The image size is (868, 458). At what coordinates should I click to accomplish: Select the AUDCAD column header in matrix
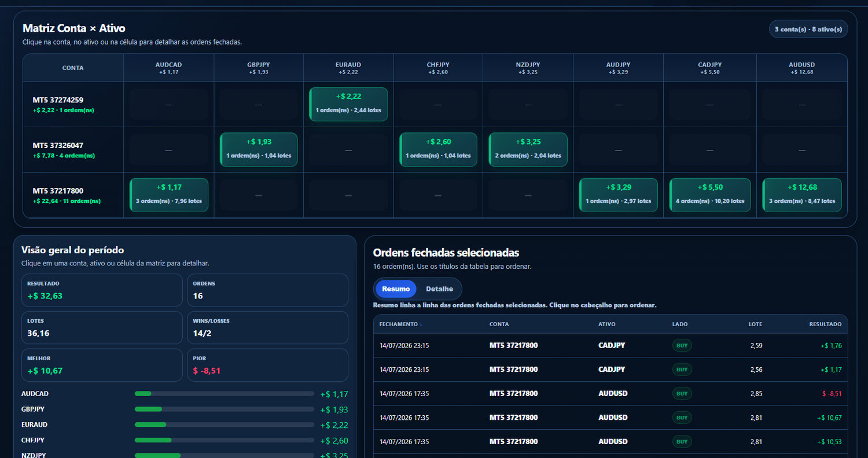[x=168, y=68]
